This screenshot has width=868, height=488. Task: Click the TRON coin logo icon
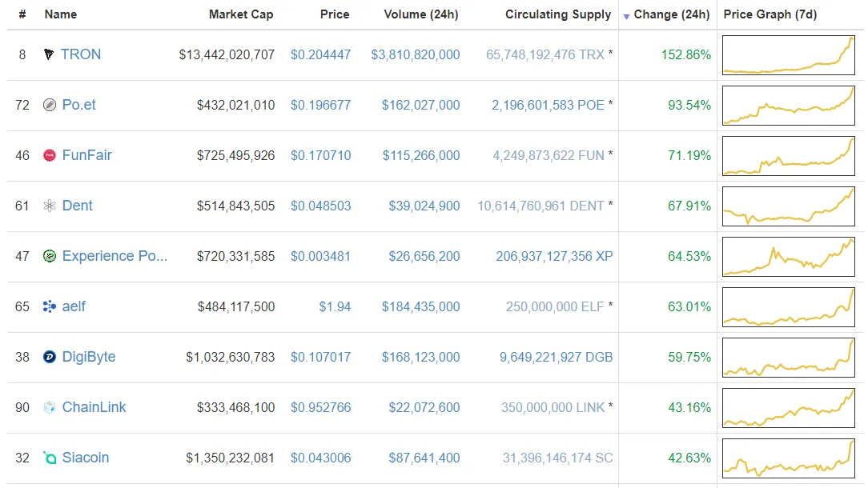(x=49, y=54)
